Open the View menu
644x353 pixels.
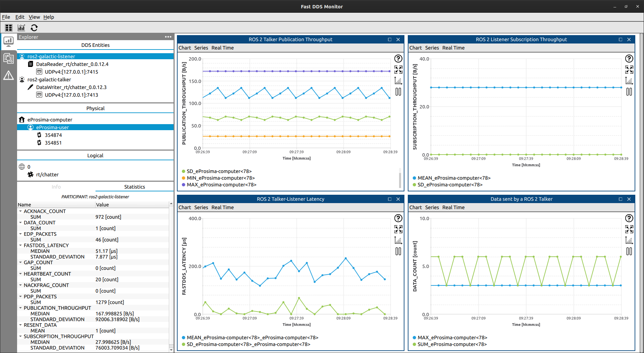pyautogui.click(x=34, y=17)
